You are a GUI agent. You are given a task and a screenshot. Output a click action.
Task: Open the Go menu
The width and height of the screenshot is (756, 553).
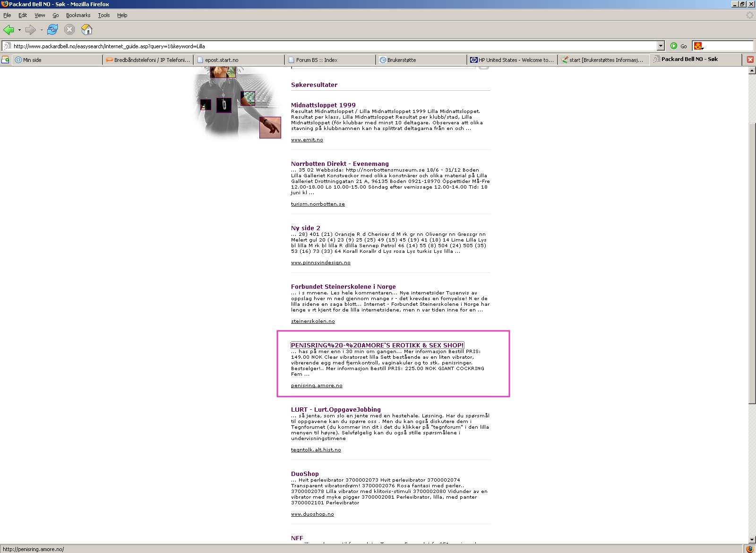click(x=56, y=15)
